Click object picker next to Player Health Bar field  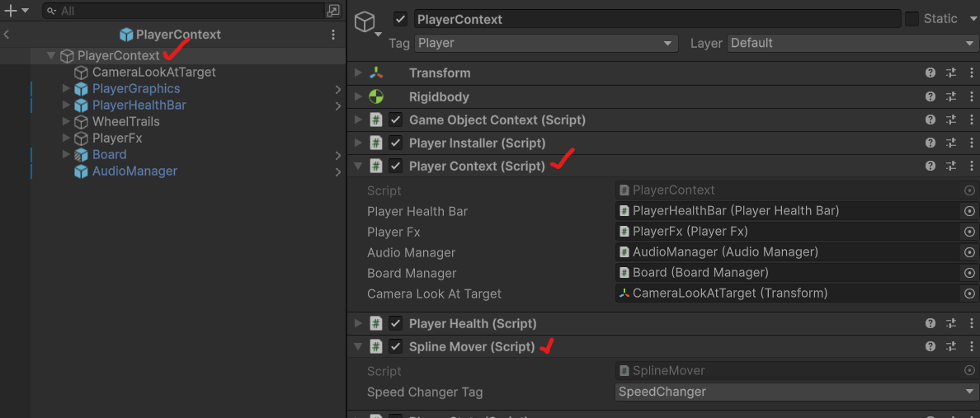(969, 211)
